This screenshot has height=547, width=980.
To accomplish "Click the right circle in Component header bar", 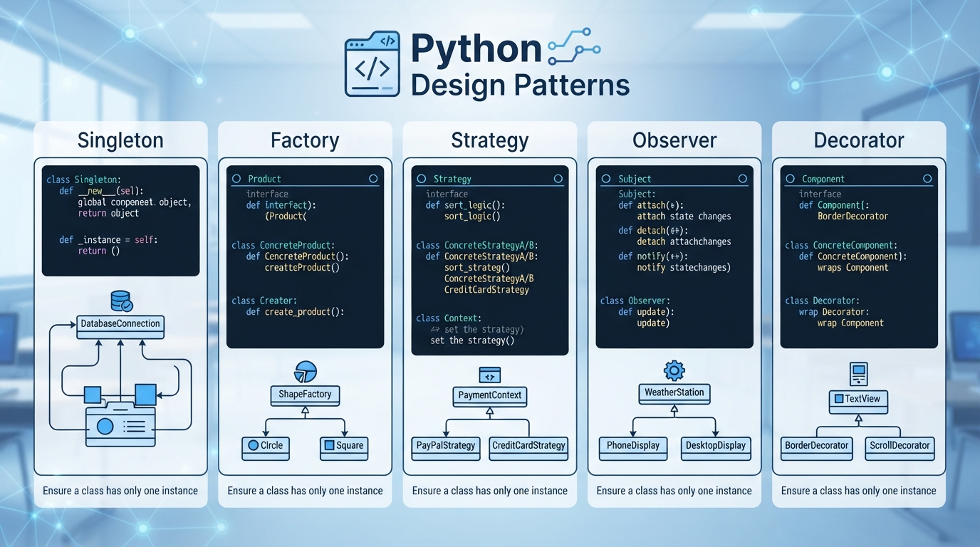I will (x=927, y=179).
